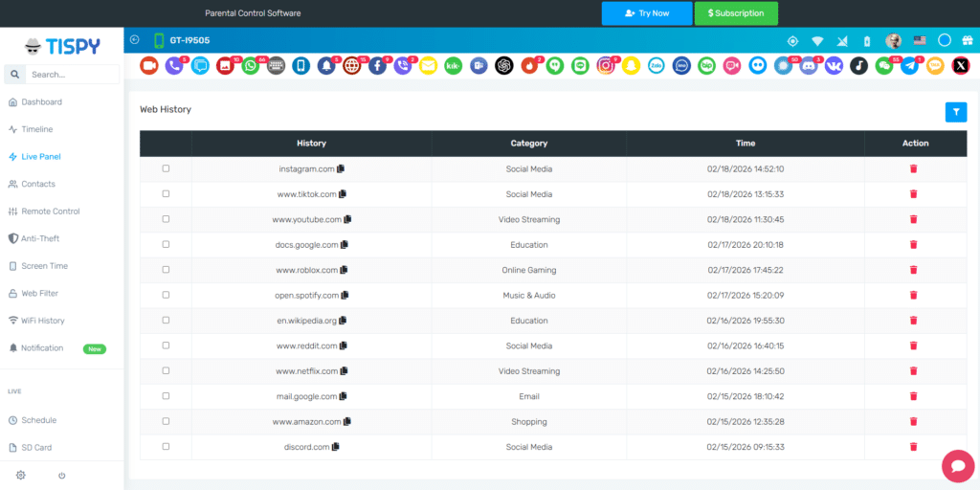980x490 pixels.
Task: Open the Facebook icon
Action: pos(377,65)
